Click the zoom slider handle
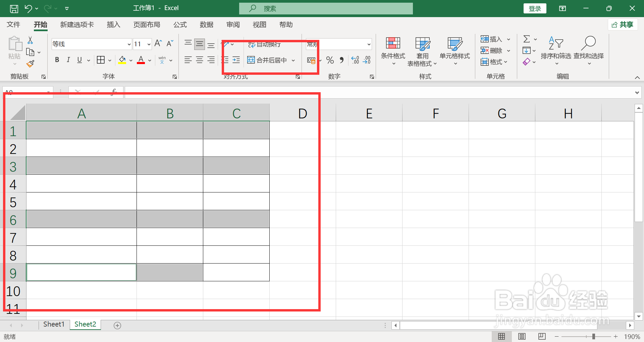The height and width of the screenshot is (342, 644). [x=593, y=336]
